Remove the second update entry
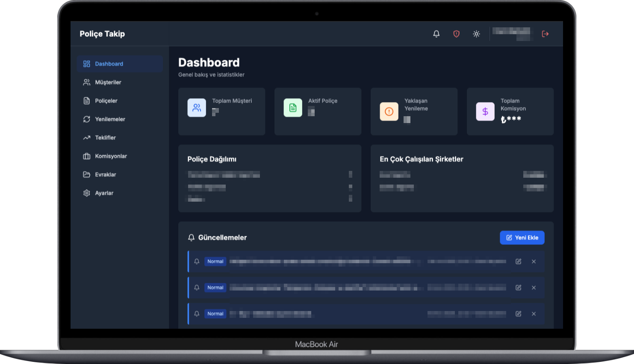This screenshot has height=364, width=634. (x=534, y=288)
